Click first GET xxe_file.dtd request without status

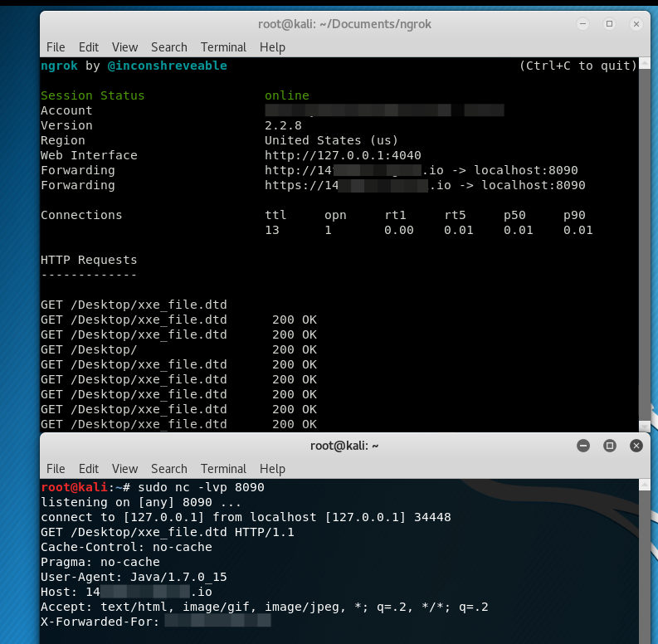tap(134, 305)
